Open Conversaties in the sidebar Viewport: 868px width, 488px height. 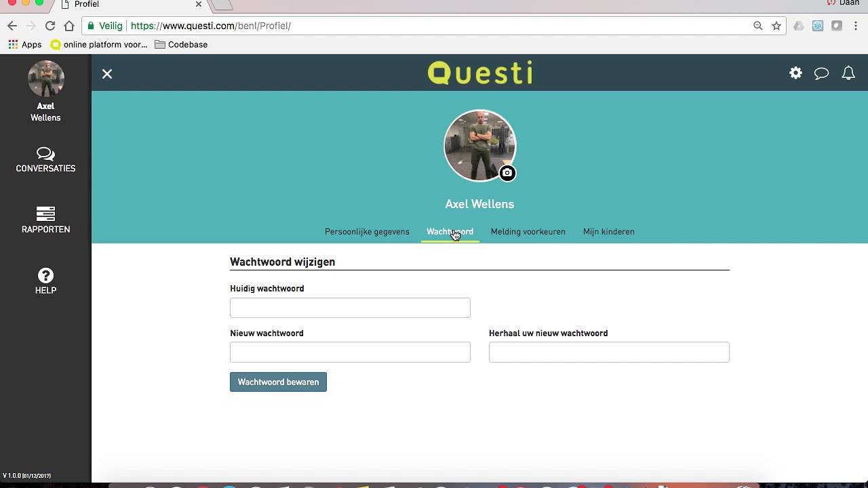tap(45, 160)
